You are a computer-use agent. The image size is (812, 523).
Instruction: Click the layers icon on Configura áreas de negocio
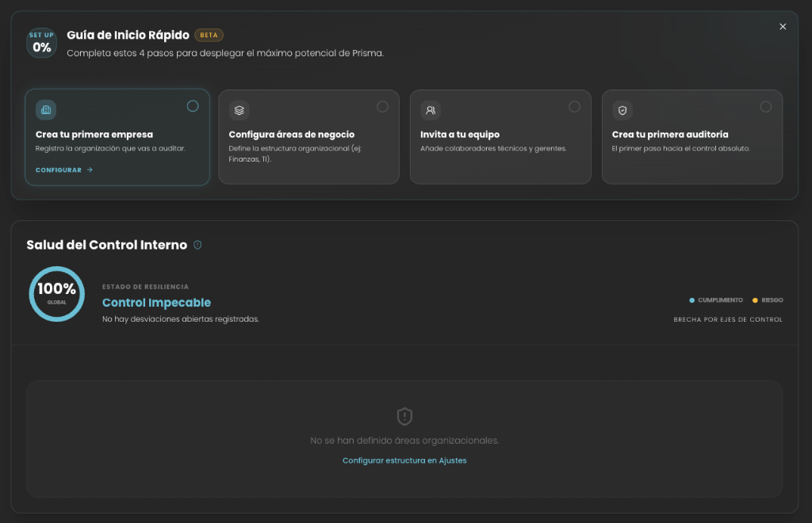click(239, 110)
